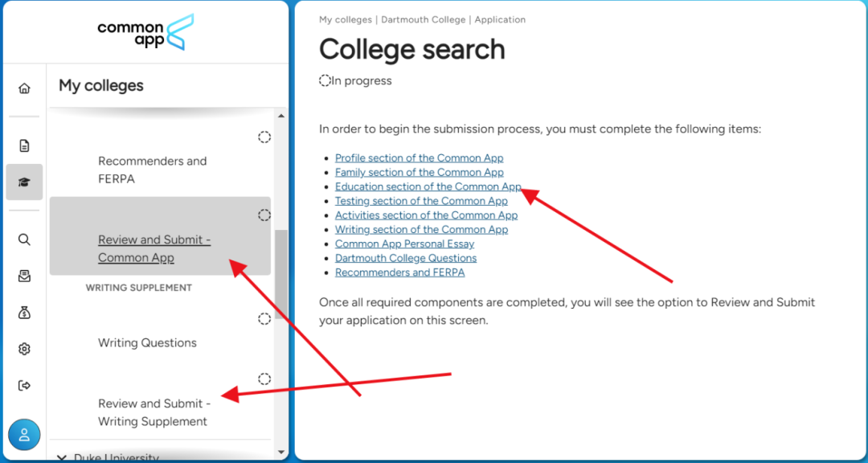The height and width of the screenshot is (463, 868).
Task: Open Education section of the Common App link
Action: tap(428, 186)
